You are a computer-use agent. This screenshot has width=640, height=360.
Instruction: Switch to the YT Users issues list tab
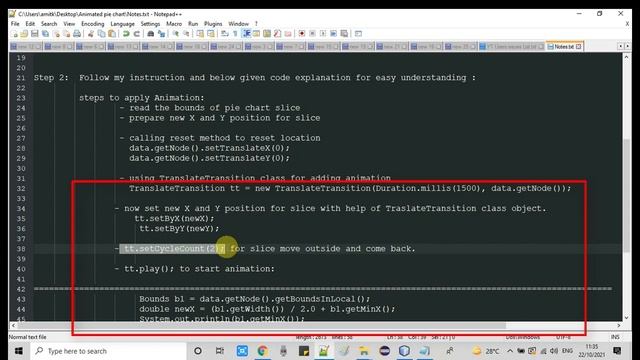512,47
